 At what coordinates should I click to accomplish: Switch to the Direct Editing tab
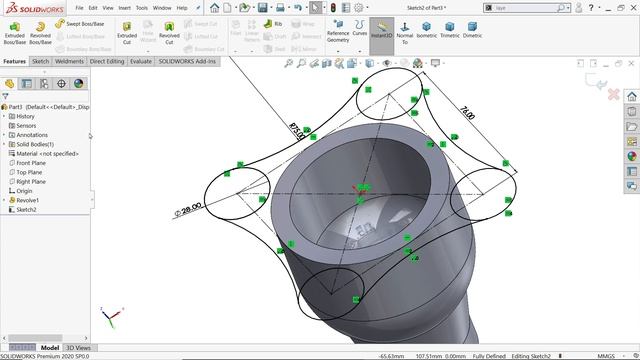pyautogui.click(x=107, y=61)
